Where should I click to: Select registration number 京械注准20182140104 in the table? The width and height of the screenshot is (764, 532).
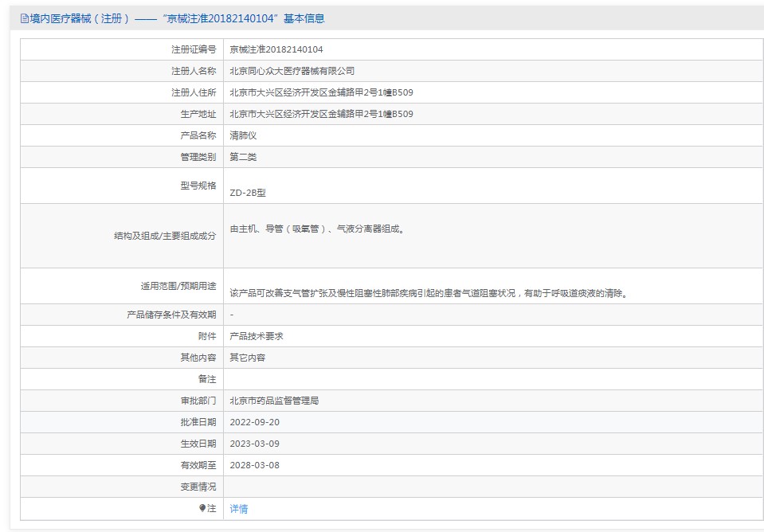pyautogui.click(x=276, y=49)
